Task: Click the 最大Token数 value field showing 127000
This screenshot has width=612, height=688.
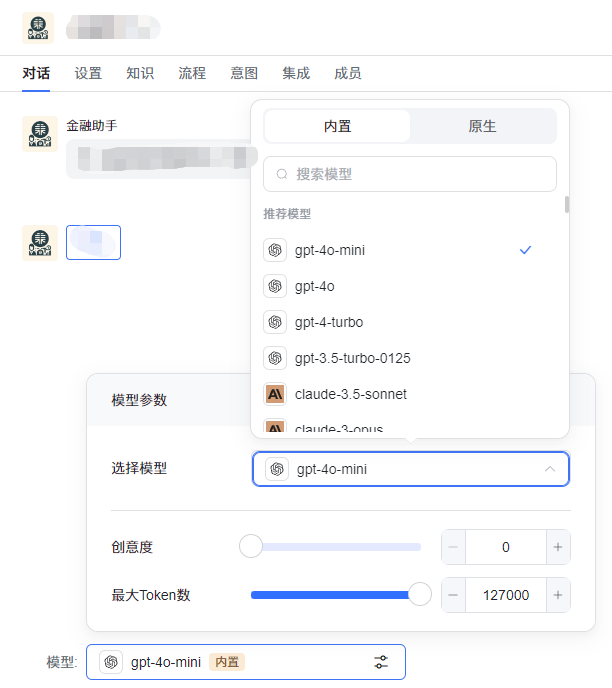Action: [x=505, y=595]
